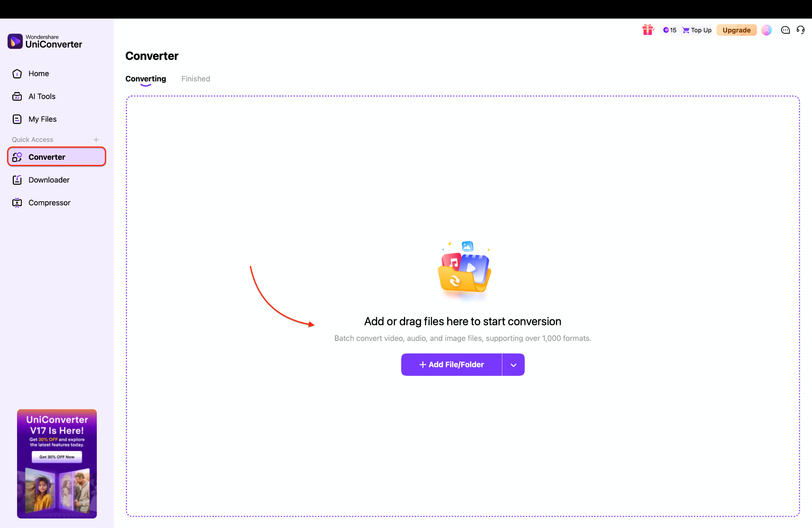Viewport: 812px width, 528px height.
Task: Open the Wondershare UniConverter logo
Action: (45, 41)
